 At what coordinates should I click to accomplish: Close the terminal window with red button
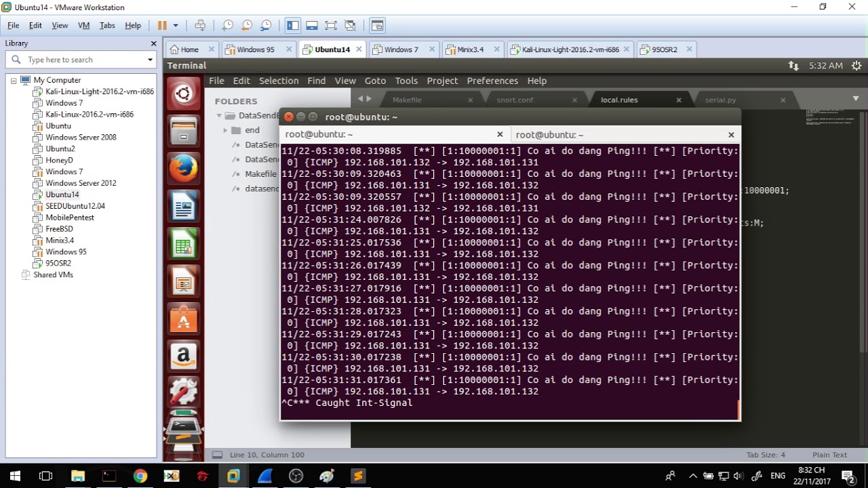[x=288, y=117]
